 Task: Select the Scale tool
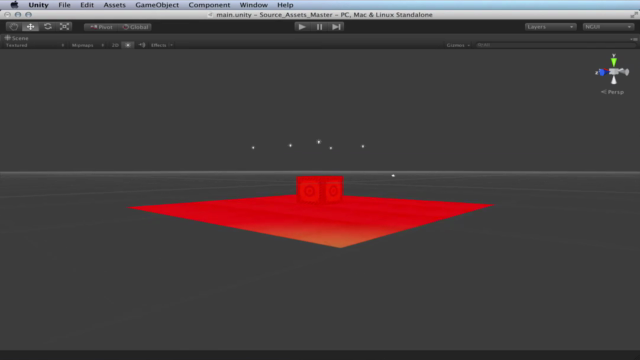[64, 27]
